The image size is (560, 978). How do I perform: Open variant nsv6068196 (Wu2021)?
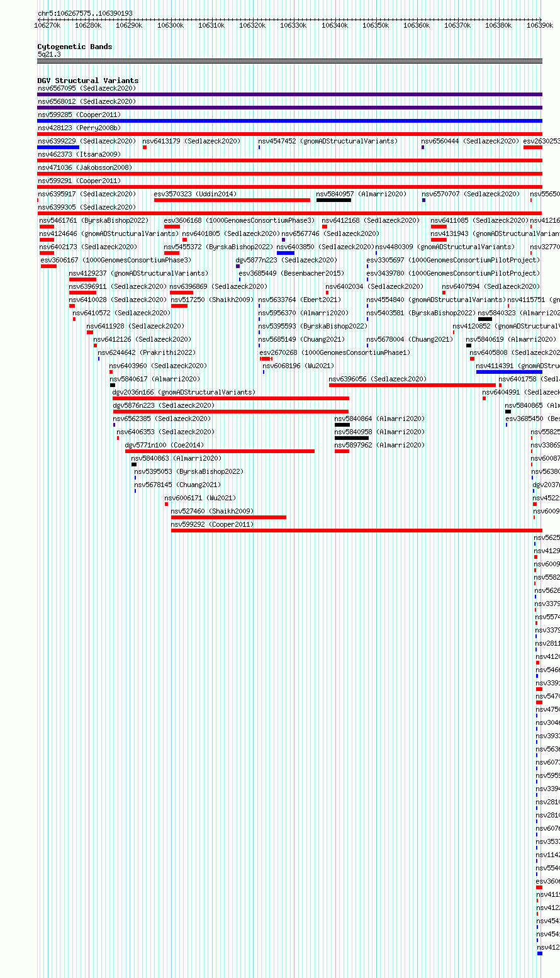[298, 366]
